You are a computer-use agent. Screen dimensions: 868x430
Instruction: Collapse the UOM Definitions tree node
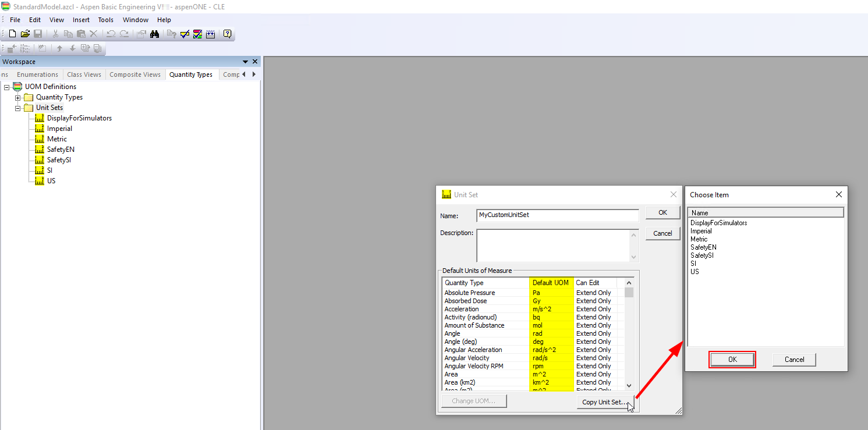(x=6, y=87)
